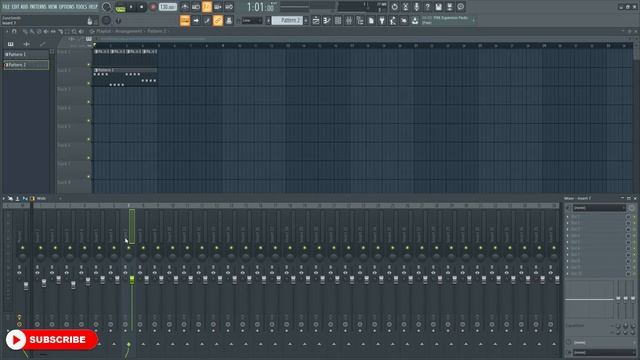Open the Channel rack view icon

click(338, 20)
